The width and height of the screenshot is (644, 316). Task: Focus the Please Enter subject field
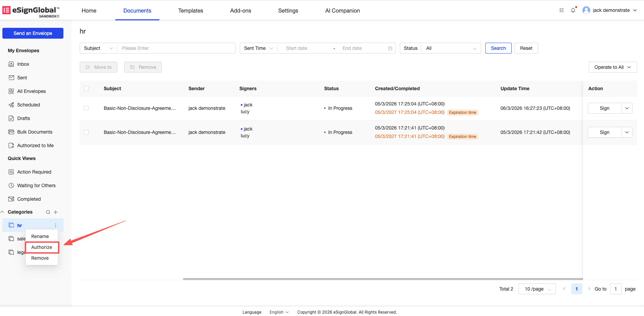click(176, 48)
